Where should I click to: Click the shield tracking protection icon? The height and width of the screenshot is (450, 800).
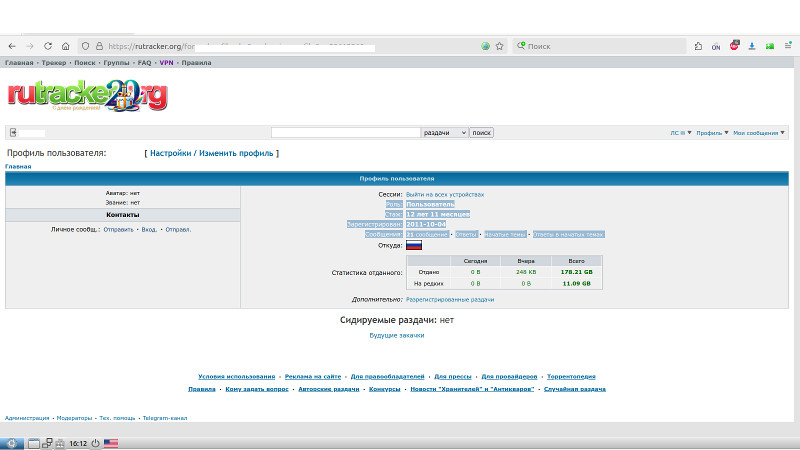(85, 46)
